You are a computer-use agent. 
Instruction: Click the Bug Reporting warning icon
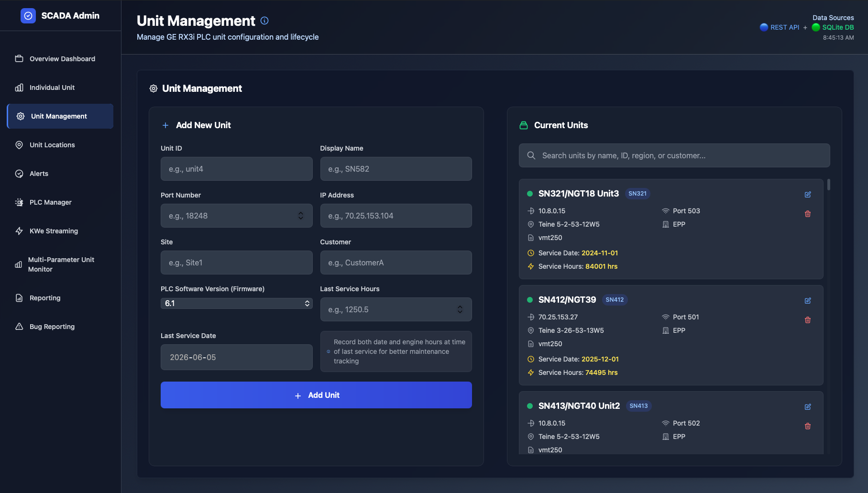click(19, 327)
